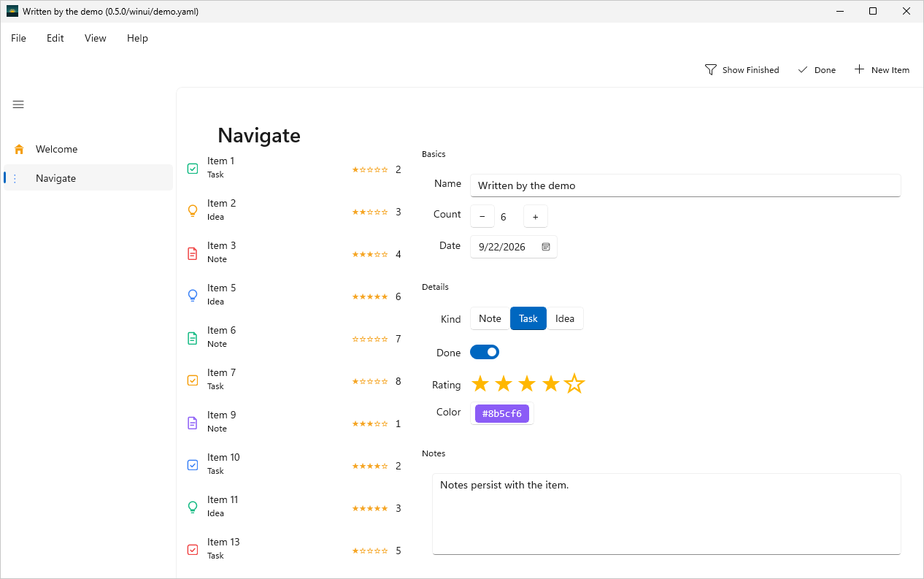Click the task icon for Item 1
The height and width of the screenshot is (579, 924).
pyautogui.click(x=193, y=169)
